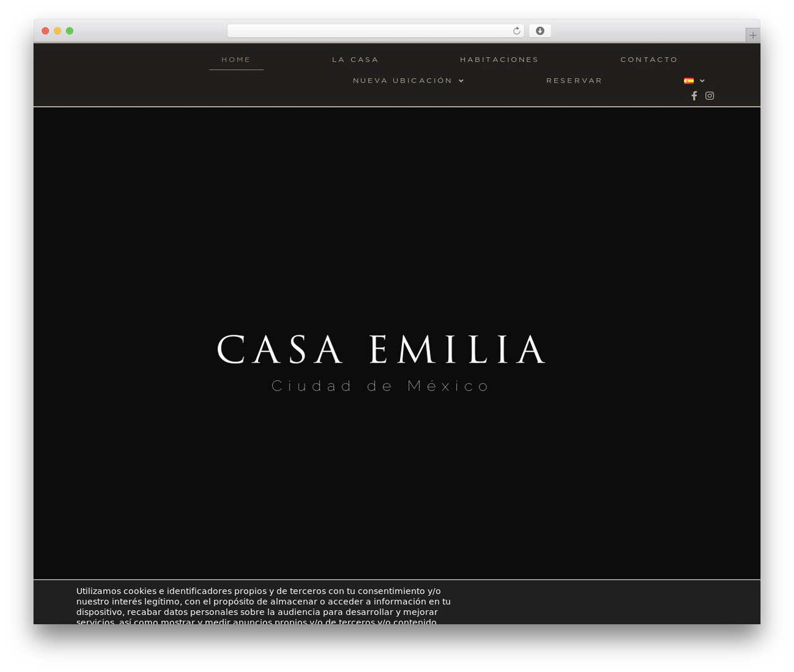Open the Instagram profile icon
794x672 pixels.
pyautogui.click(x=710, y=95)
